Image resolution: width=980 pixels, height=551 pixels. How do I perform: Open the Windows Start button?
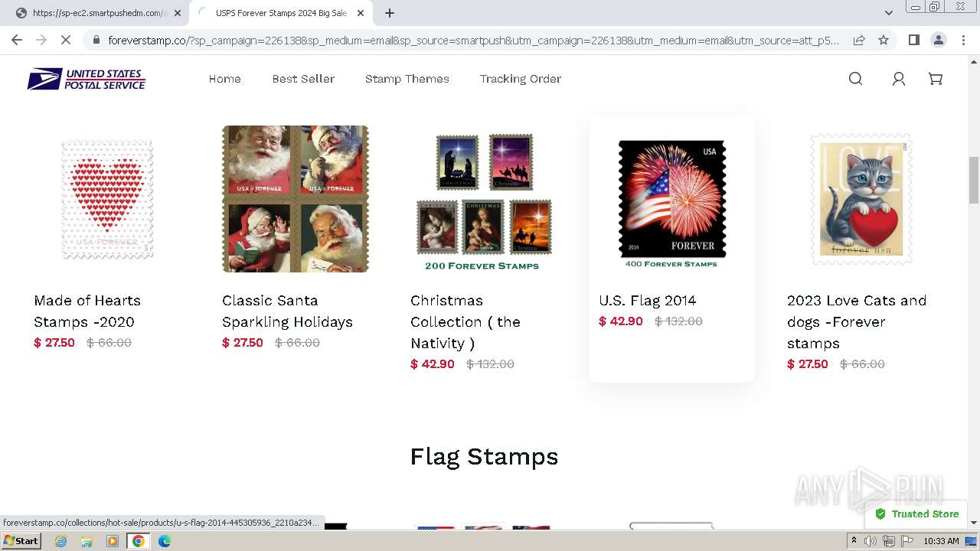[x=21, y=541]
